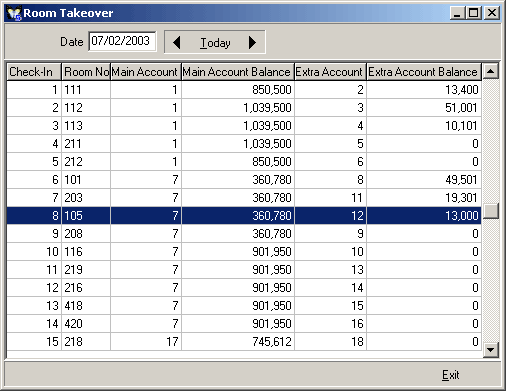
Task: Minimize the Room Takeover window
Action: (457, 13)
